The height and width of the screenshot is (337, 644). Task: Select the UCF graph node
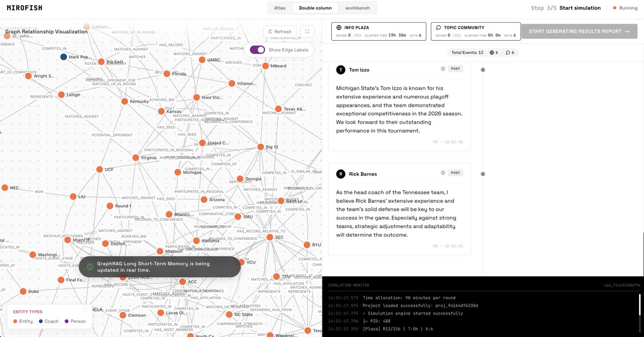pos(99,169)
